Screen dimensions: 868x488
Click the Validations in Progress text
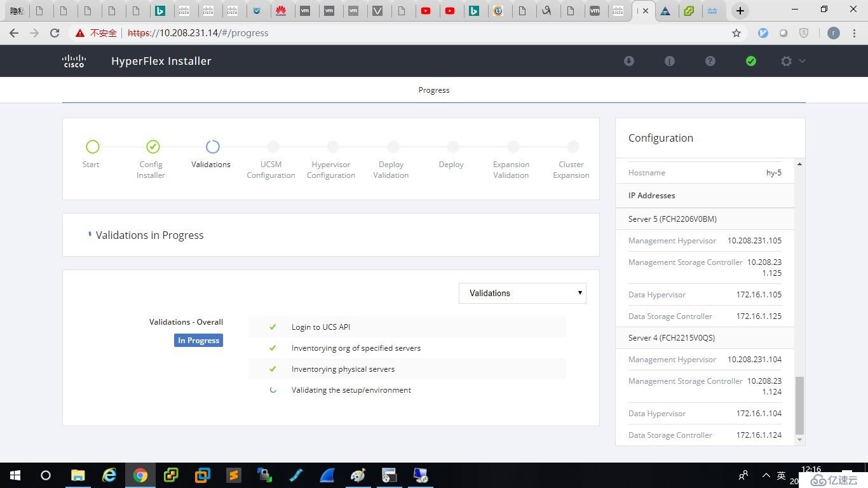[150, 235]
